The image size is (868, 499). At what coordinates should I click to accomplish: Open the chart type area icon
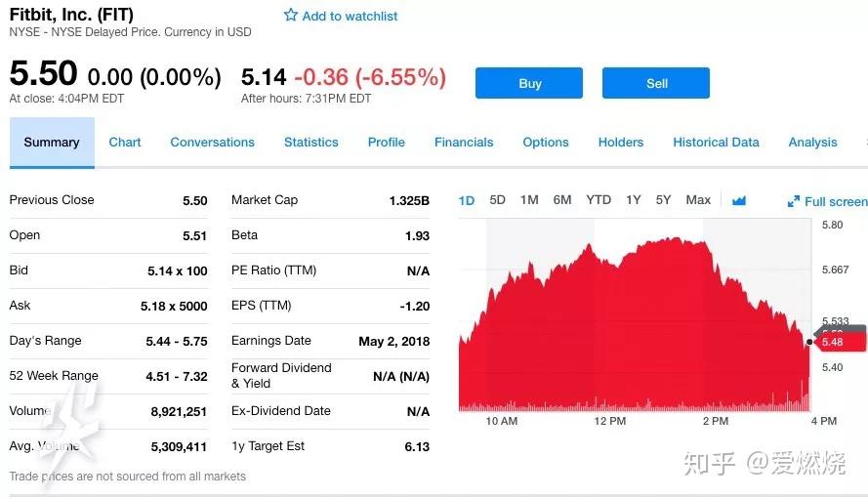(x=738, y=200)
